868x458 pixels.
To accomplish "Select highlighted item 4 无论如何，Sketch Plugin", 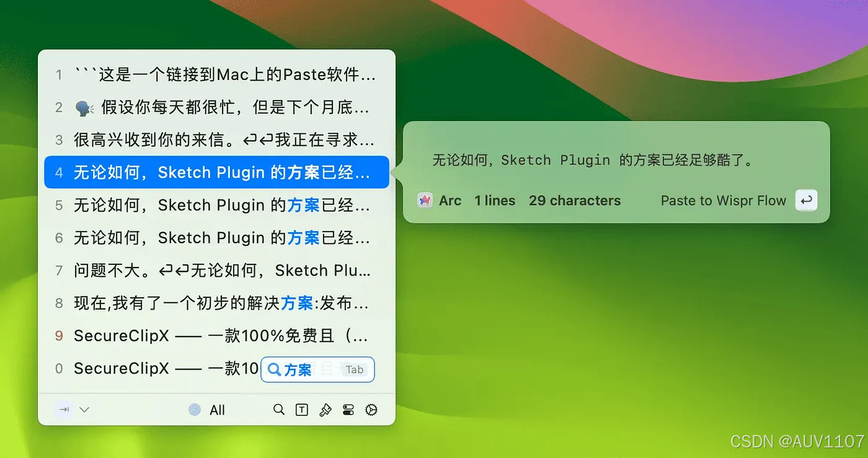I will (216, 172).
